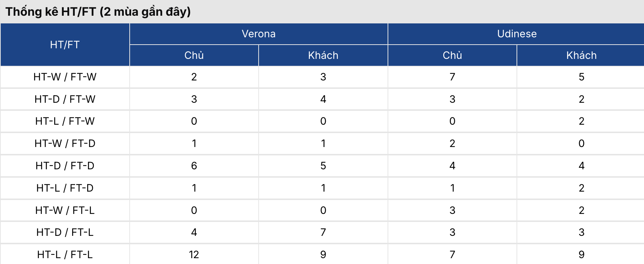Click the Verona team column header
644x264 pixels.
tap(258, 34)
